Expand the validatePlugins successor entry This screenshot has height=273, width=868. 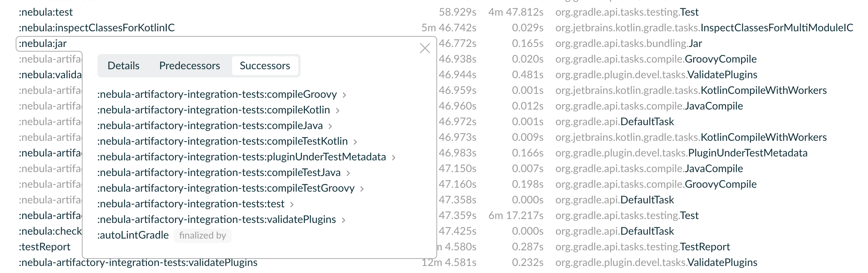[344, 219]
